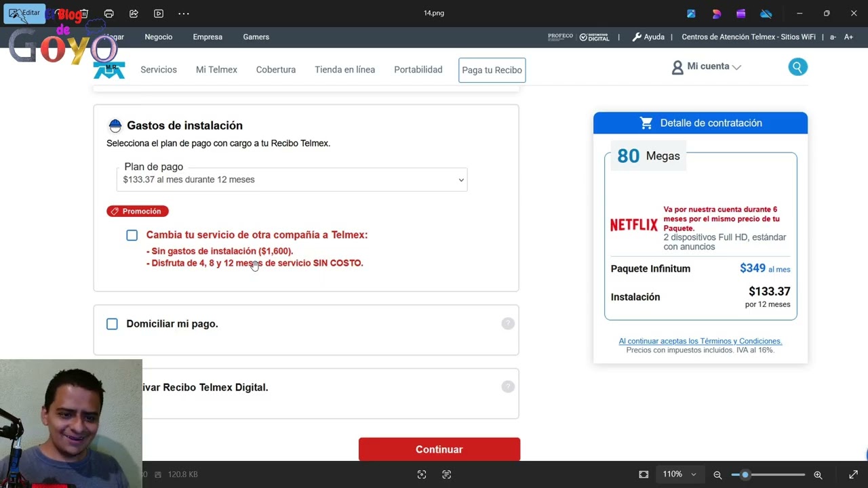Screen dimensions: 868x488
Task: Open Tienda en línea navigation item
Action: [344, 70]
